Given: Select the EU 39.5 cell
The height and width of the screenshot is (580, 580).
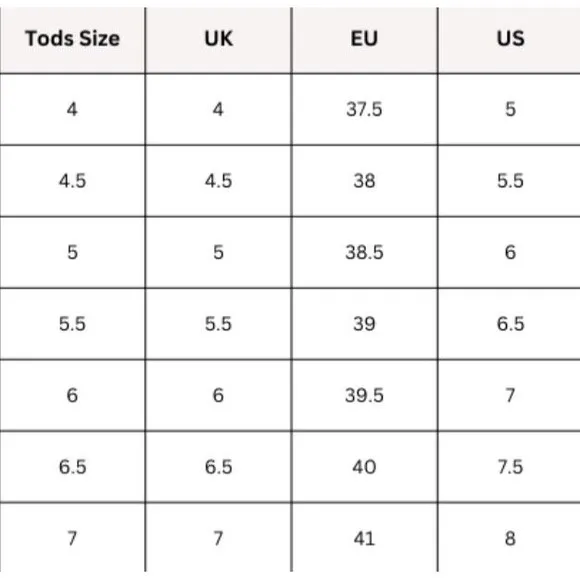Looking at the screenshot, I should point(364,395).
